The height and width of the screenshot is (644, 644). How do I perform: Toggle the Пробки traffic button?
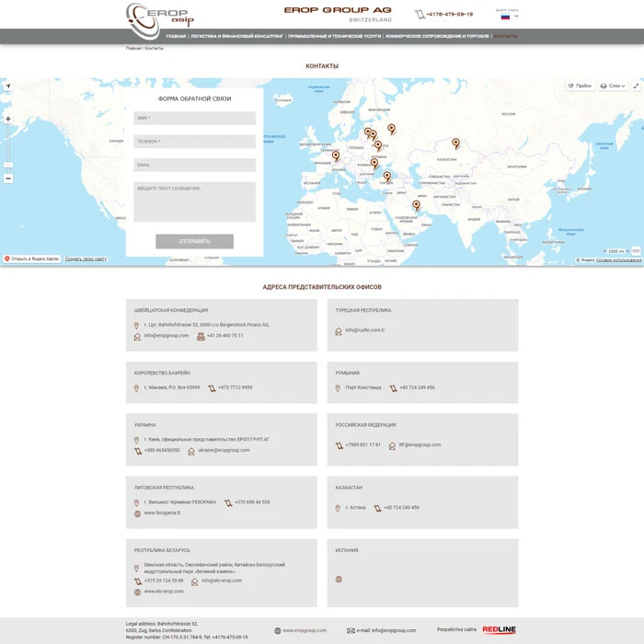tap(580, 86)
